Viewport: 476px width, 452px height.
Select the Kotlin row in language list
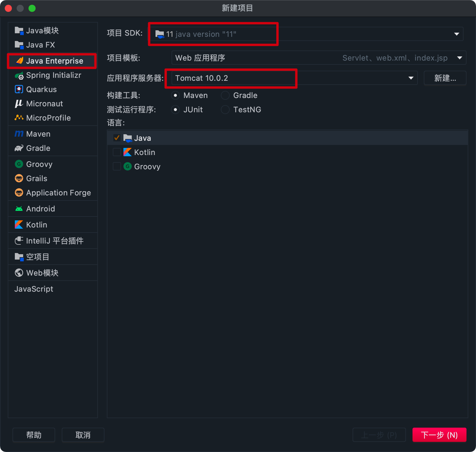click(287, 152)
